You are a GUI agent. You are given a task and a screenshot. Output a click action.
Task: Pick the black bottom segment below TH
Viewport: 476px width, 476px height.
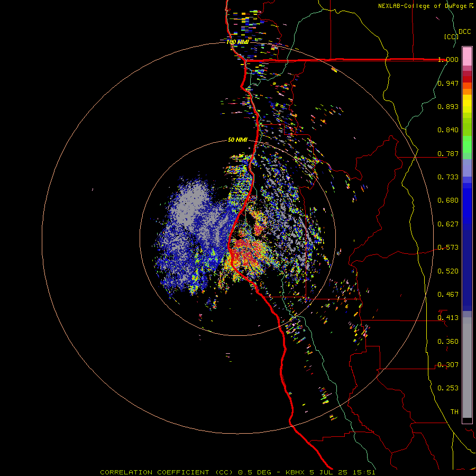(467, 420)
